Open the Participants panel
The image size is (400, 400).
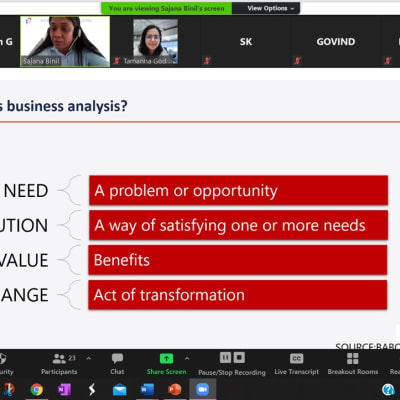59,365
